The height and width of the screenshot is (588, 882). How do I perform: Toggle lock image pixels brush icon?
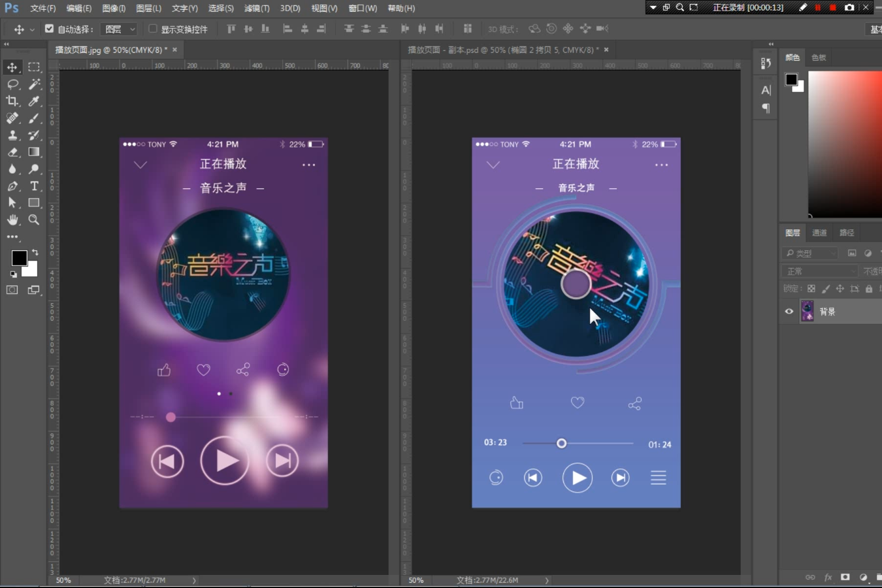click(x=826, y=289)
